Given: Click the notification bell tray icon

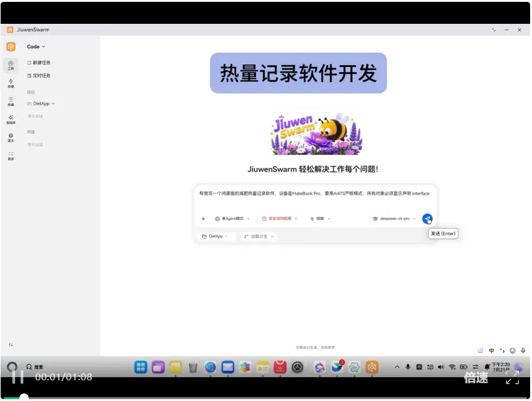Looking at the screenshot, I should (487, 367).
